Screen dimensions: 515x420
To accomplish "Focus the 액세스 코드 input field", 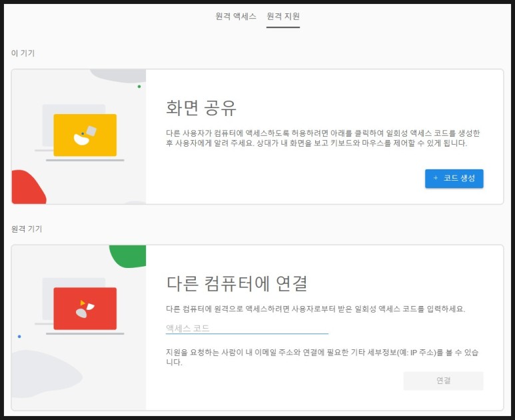I will 247,328.
